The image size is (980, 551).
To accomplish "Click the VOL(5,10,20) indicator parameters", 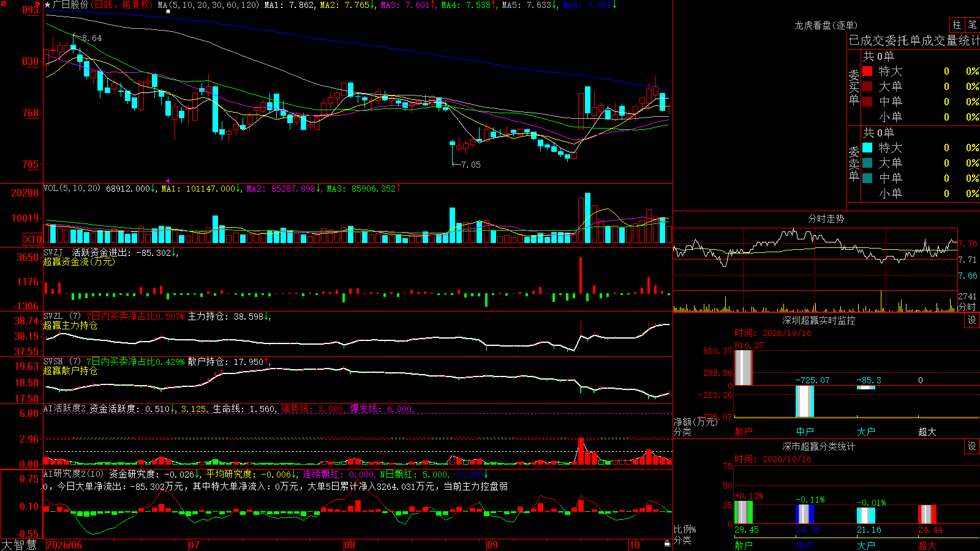I will 72,189.
